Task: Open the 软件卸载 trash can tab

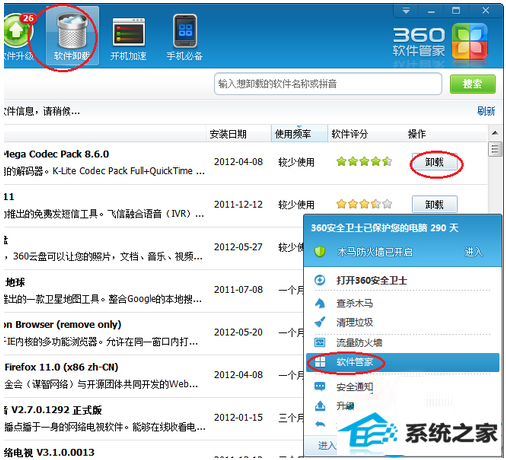Action: tap(72, 36)
